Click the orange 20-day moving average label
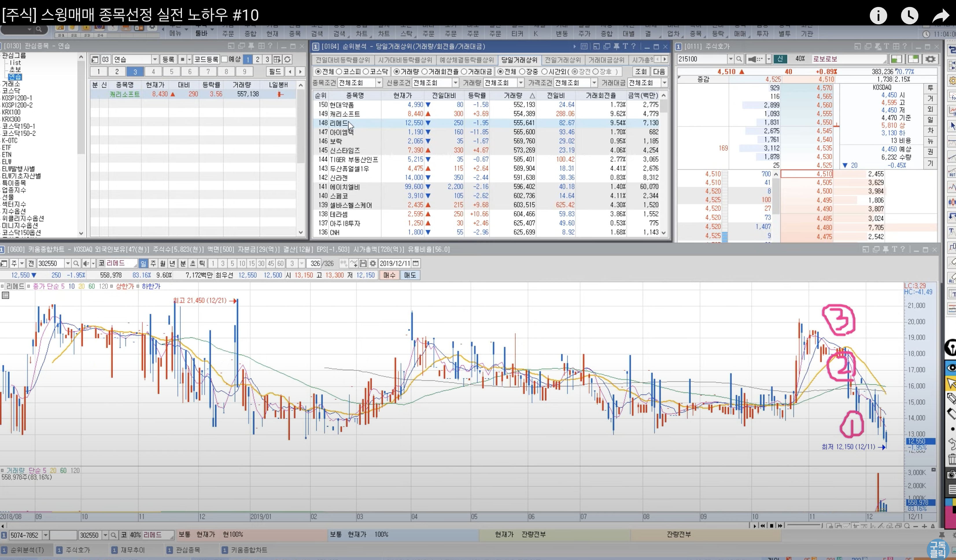The image size is (956, 560). pos(81,286)
